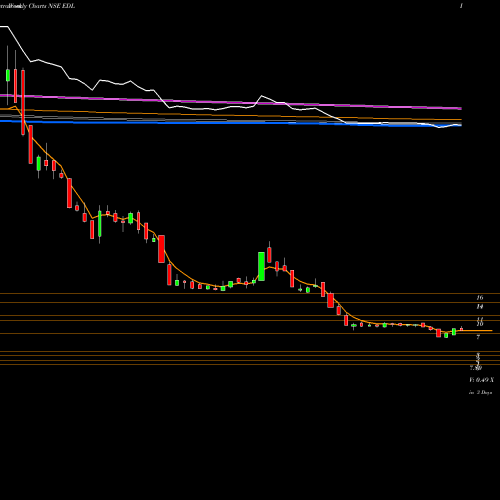500x500 pixels.
Task: Click the price label '14'
Action: (480, 306)
